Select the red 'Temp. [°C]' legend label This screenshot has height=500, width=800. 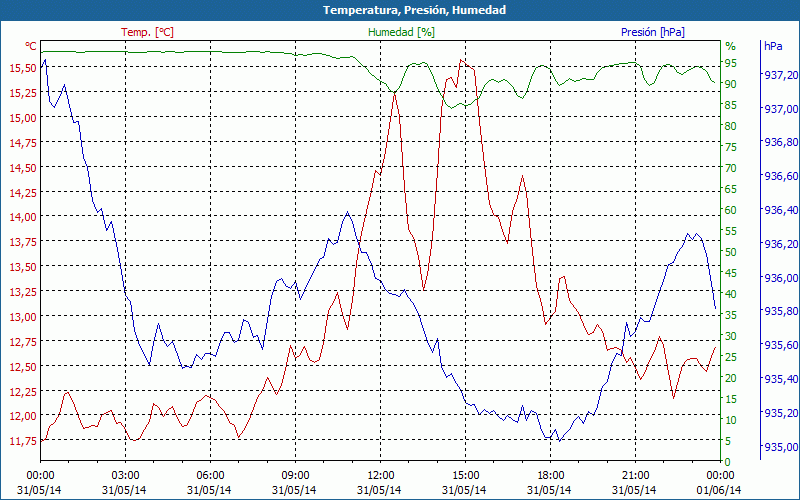(x=147, y=32)
